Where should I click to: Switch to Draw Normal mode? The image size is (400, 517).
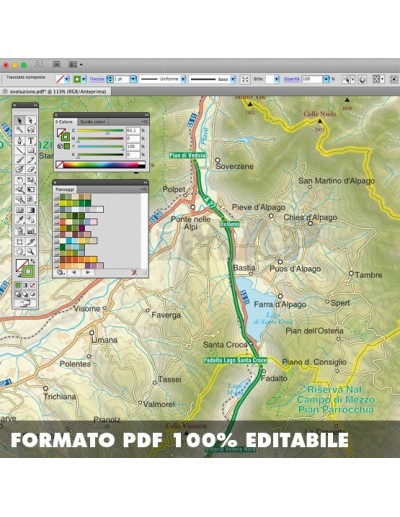pyautogui.click(x=18, y=294)
